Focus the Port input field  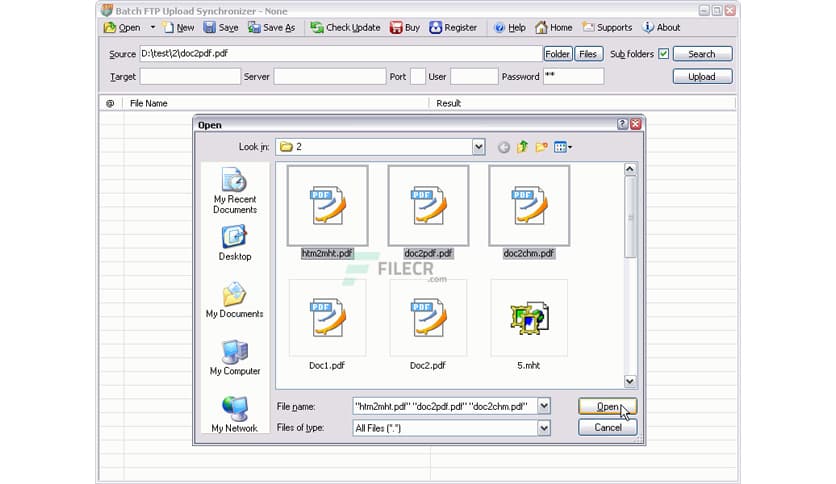[x=418, y=76]
